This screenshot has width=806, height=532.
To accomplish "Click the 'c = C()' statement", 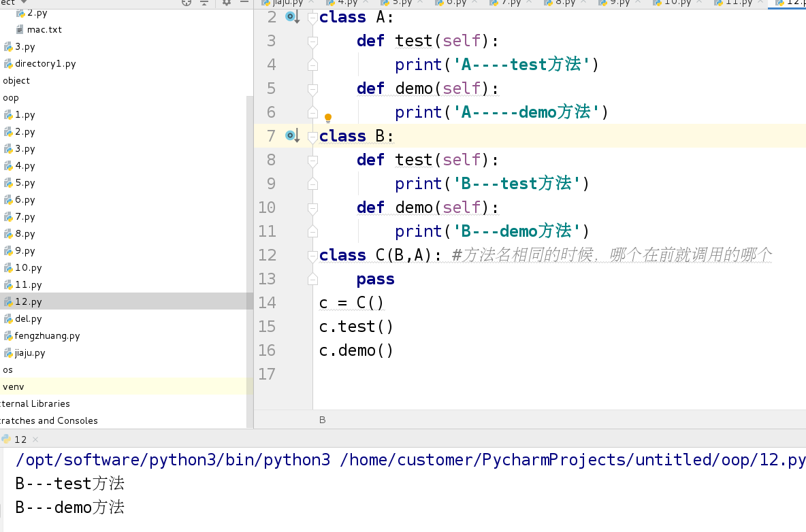I will tap(351, 303).
